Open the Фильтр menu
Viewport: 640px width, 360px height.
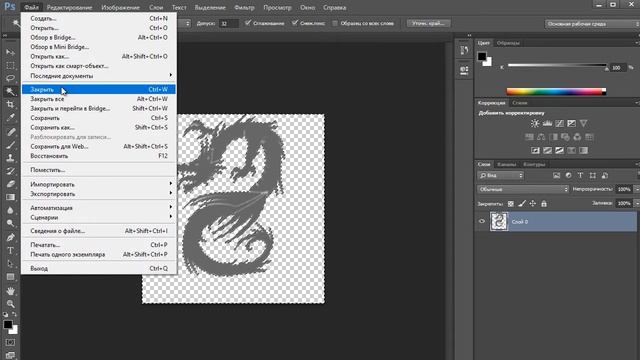point(244,7)
